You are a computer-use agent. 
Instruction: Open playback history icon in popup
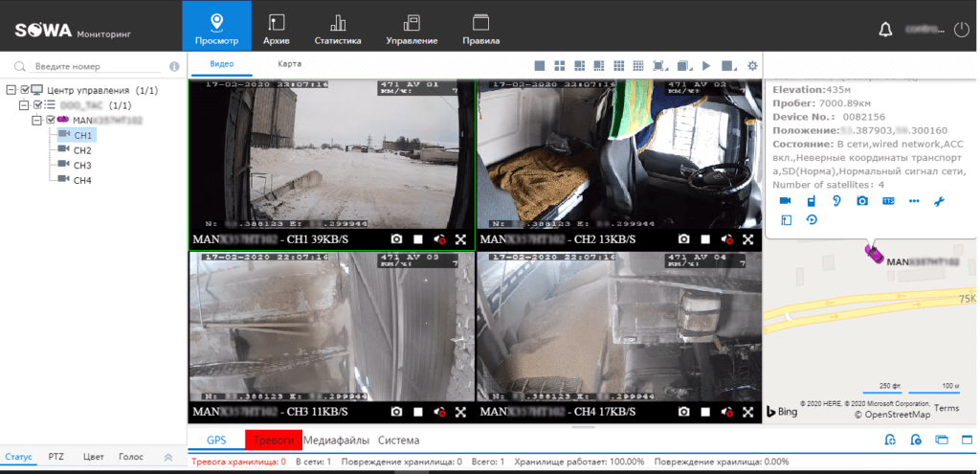click(812, 219)
